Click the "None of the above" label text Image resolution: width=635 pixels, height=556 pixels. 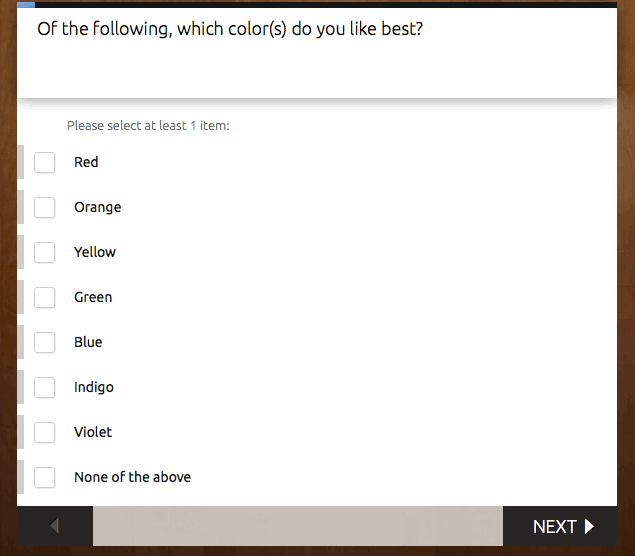tap(132, 477)
